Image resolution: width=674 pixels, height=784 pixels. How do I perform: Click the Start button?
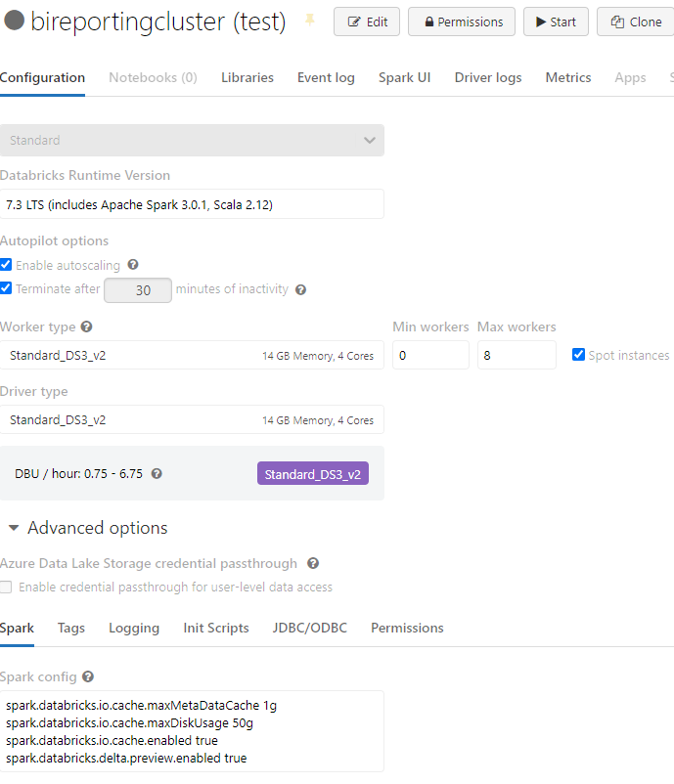tap(556, 22)
